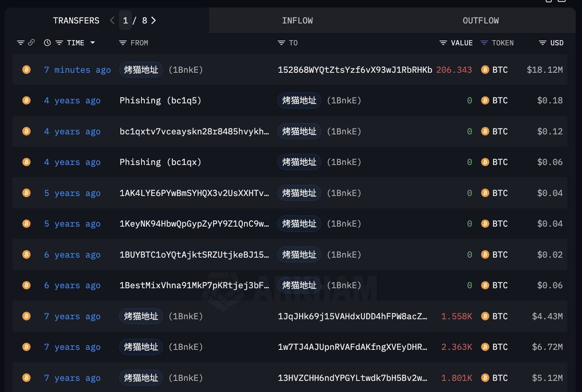Go to next transfers page
582x392 pixels.
click(153, 20)
